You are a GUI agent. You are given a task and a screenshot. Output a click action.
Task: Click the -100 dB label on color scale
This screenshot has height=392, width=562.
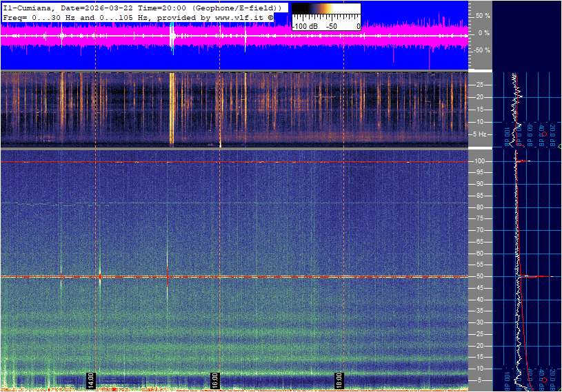305,26
